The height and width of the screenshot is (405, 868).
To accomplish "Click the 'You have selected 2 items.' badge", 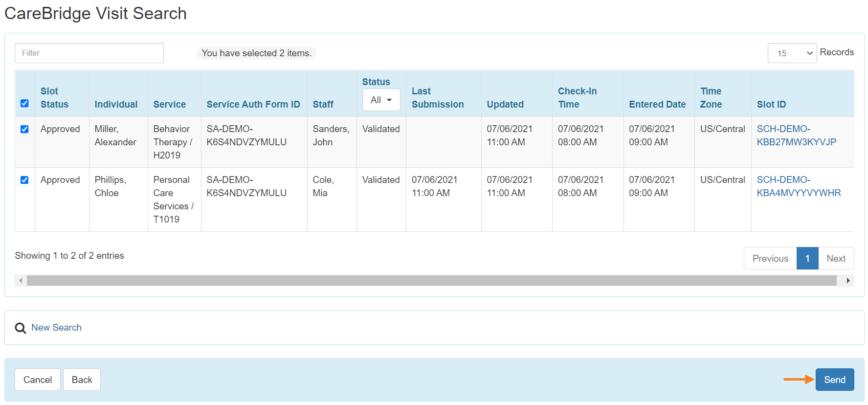I will (x=256, y=53).
